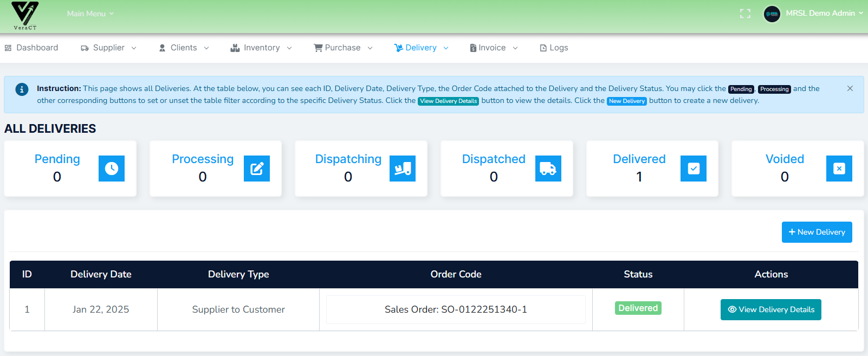Click the Supplier truck icon

point(85,48)
